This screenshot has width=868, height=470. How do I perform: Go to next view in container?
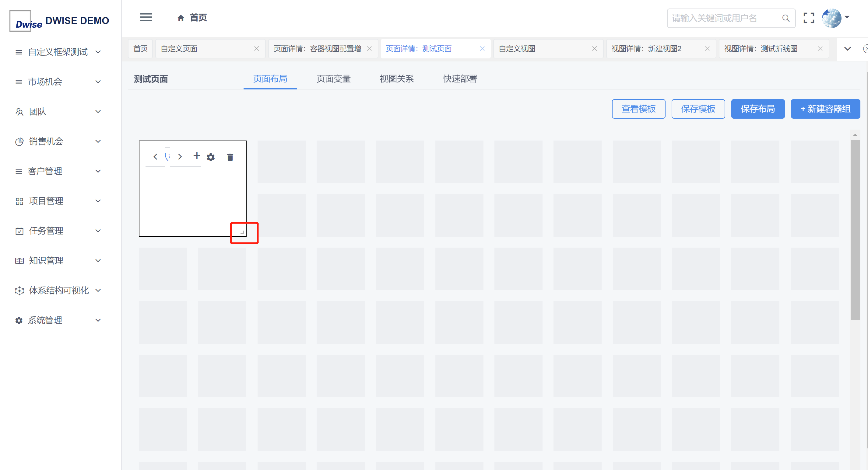point(180,157)
